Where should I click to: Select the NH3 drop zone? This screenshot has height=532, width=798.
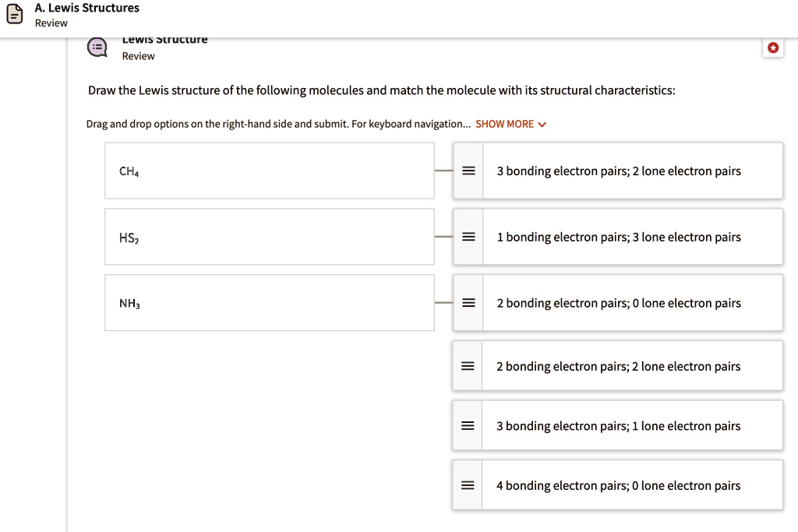(269, 302)
